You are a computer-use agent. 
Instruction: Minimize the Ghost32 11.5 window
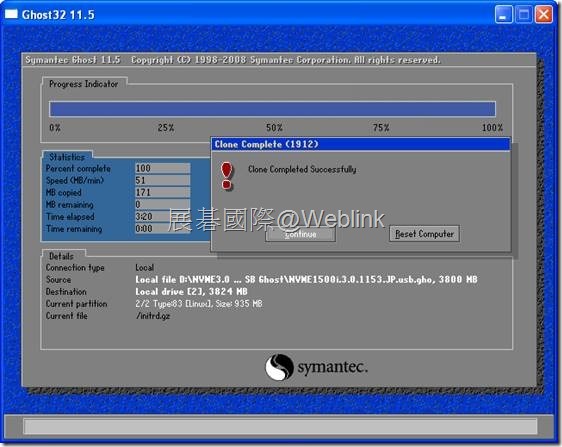coord(503,15)
